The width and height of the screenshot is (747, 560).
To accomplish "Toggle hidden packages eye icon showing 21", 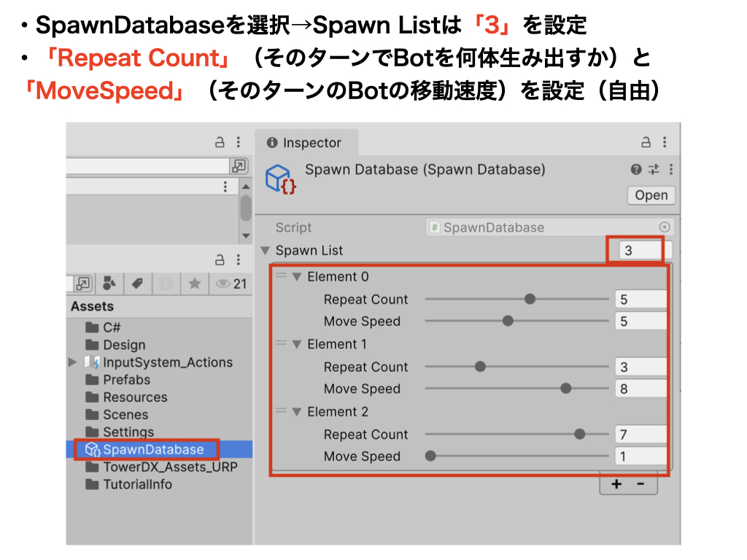I will coord(231,284).
